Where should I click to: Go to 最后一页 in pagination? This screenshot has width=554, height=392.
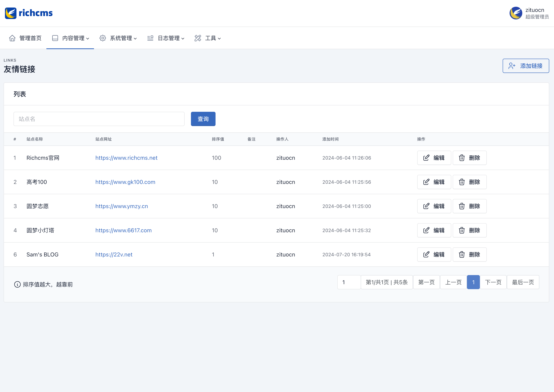(x=523, y=282)
